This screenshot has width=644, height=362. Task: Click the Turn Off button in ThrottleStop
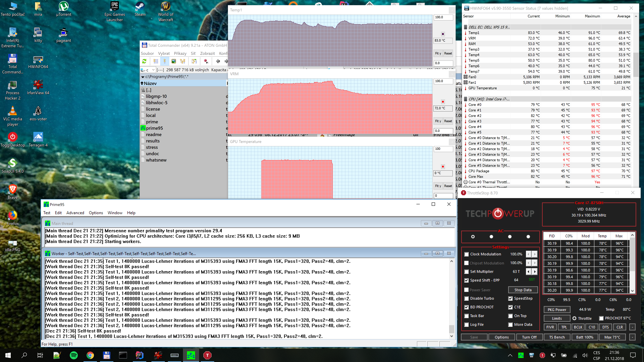(529, 337)
